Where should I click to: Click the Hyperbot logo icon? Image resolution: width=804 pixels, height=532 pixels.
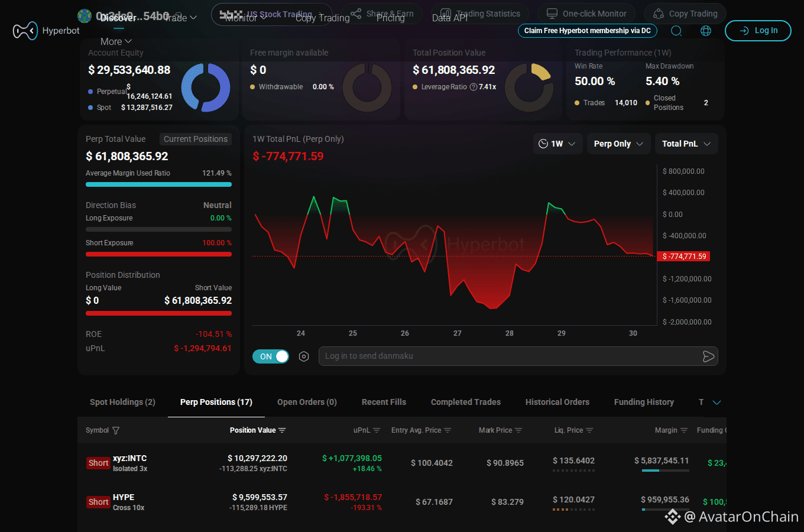coord(25,31)
